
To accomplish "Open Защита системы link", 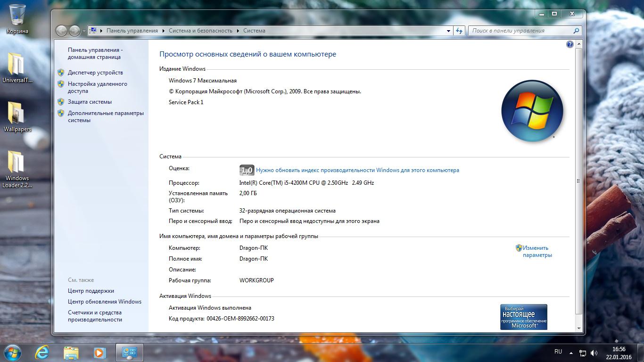I will (90, 102).
